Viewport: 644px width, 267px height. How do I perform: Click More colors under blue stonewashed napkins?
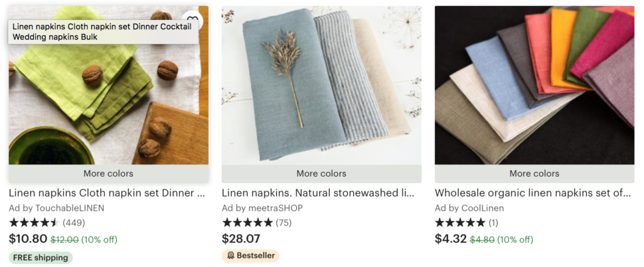point(321,173)
